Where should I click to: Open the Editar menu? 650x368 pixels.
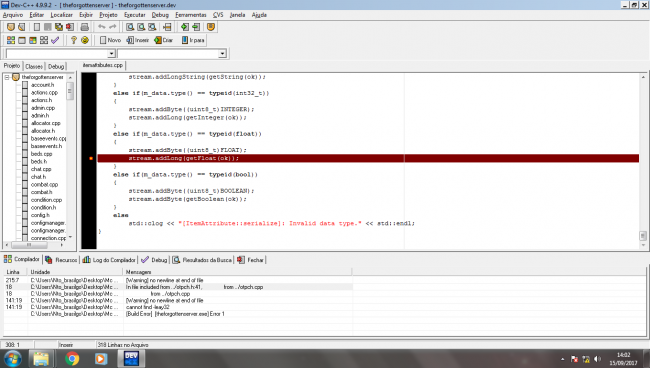[36, 15]
